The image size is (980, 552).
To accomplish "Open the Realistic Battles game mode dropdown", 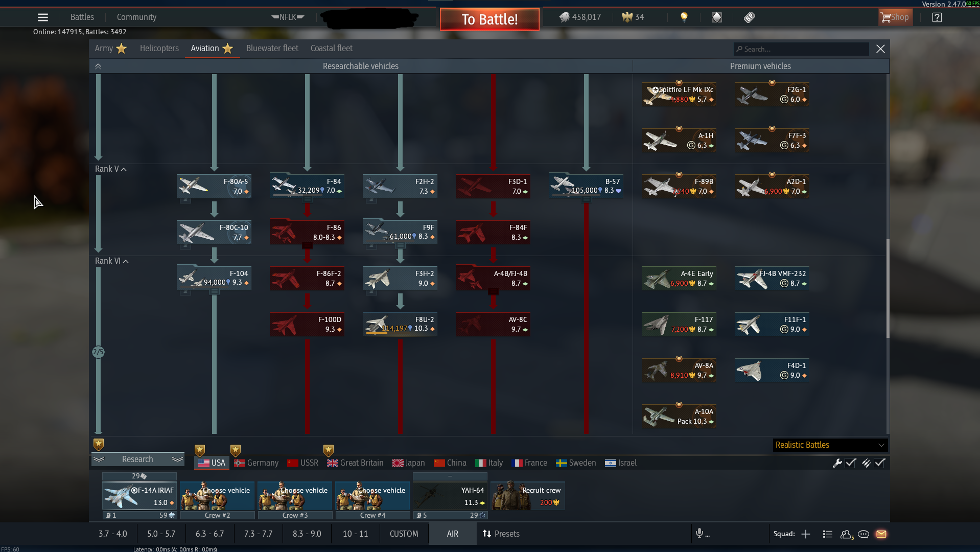I will pyautogui.click(x=830, y=445).
